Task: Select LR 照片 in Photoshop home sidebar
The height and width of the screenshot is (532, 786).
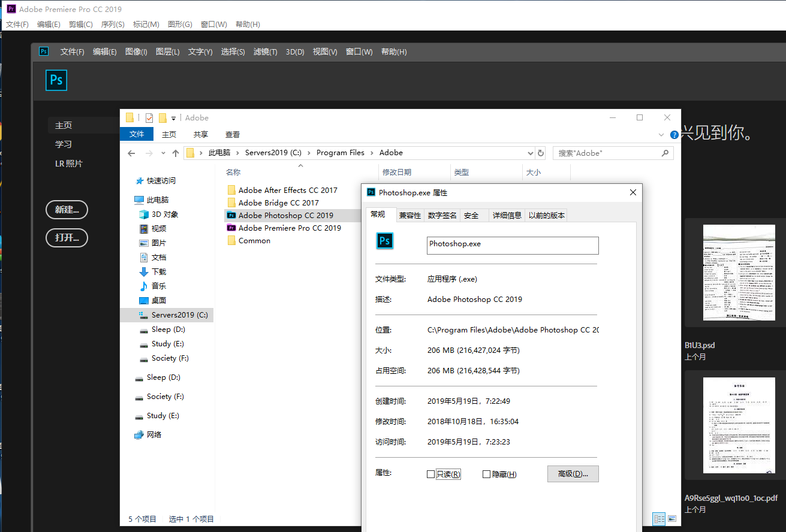Action: [x=69, y=164]
